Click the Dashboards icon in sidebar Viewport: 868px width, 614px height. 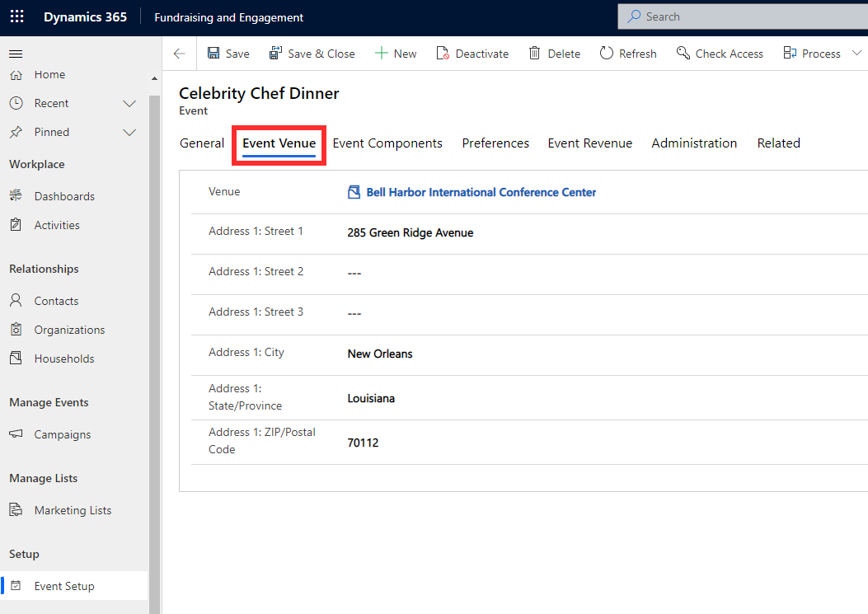(16, 195)
